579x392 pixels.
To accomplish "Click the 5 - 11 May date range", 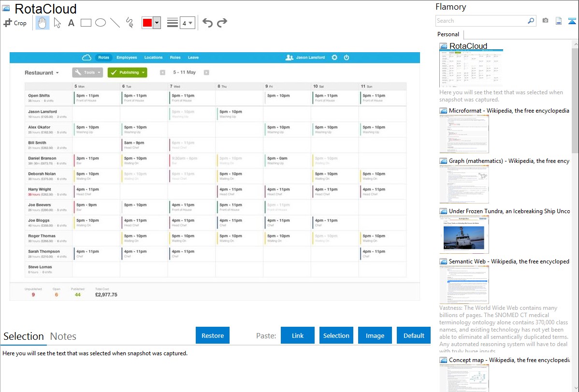I will [184, 73].
